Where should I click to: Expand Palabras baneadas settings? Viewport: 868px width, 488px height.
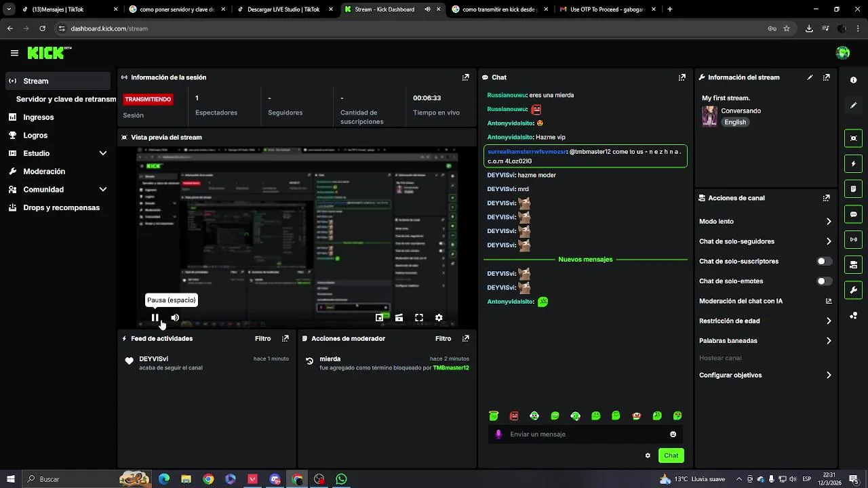pyautogui.click(x=829, y=341)
